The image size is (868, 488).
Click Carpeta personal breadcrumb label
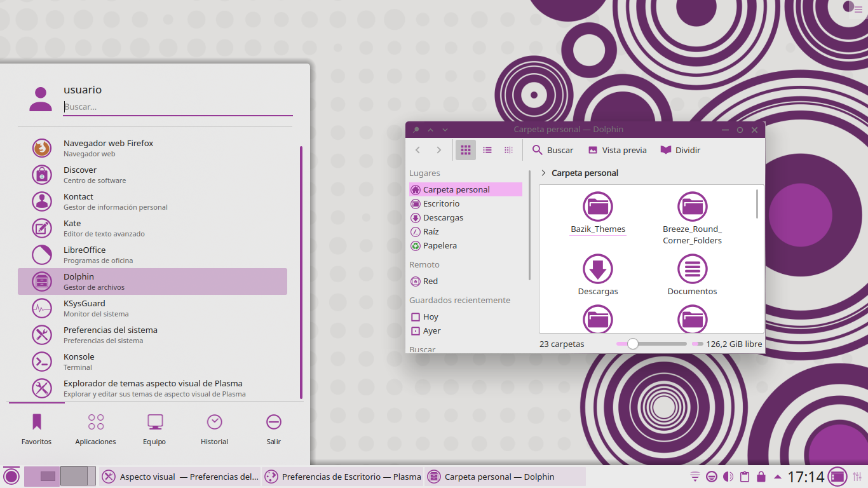pyautogui.click(x=585, y=173)
